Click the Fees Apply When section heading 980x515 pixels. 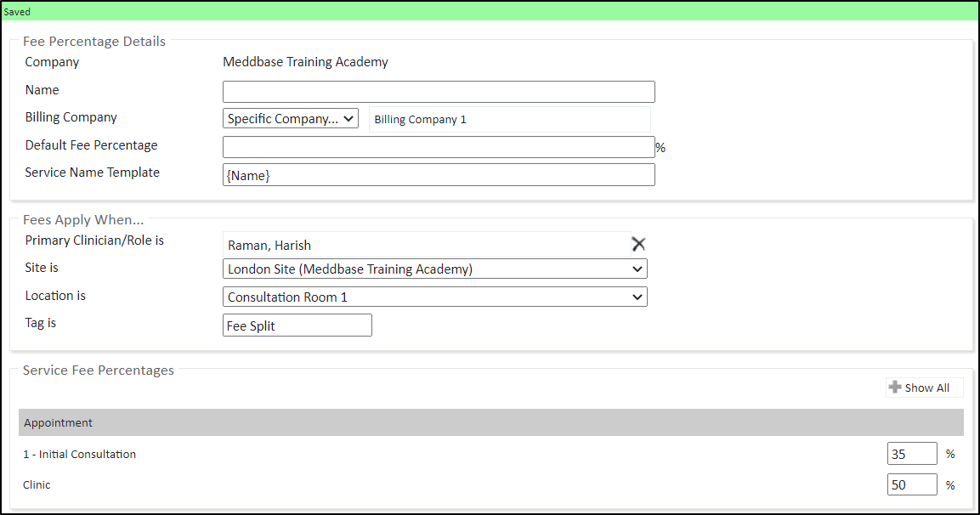(x=83, y=220)
